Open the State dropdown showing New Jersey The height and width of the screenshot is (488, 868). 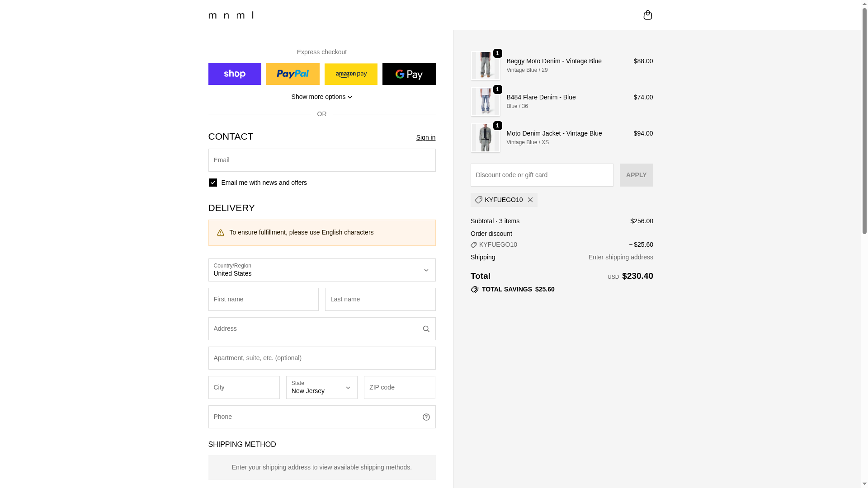point(321,387)
